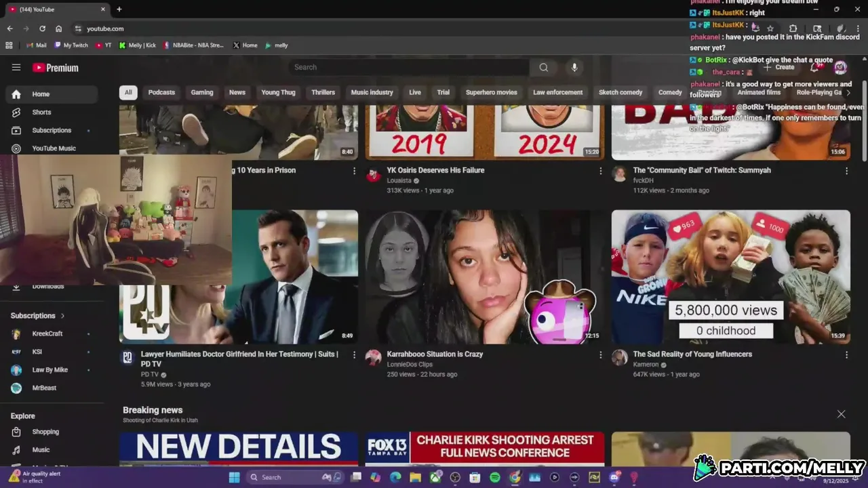This screenshot has width=868, height=488.
Task: Dismiss the Breaking news section
Action: 841,414
